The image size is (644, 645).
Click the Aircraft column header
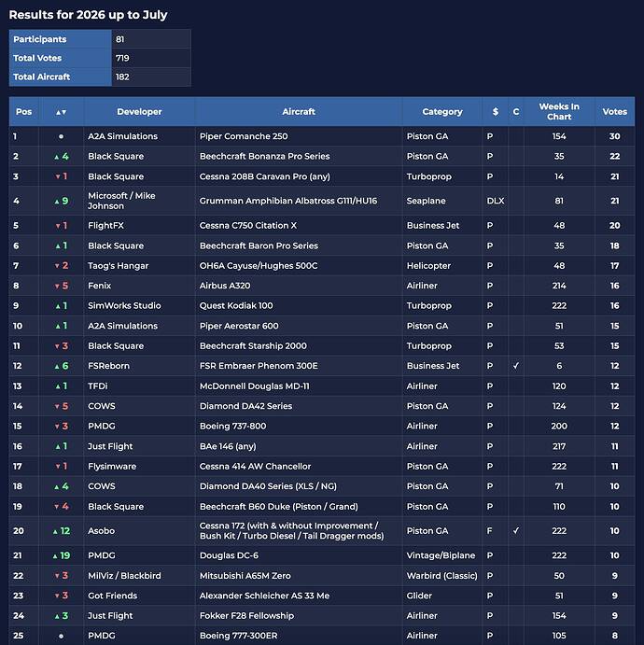click(x=299, y=112)
